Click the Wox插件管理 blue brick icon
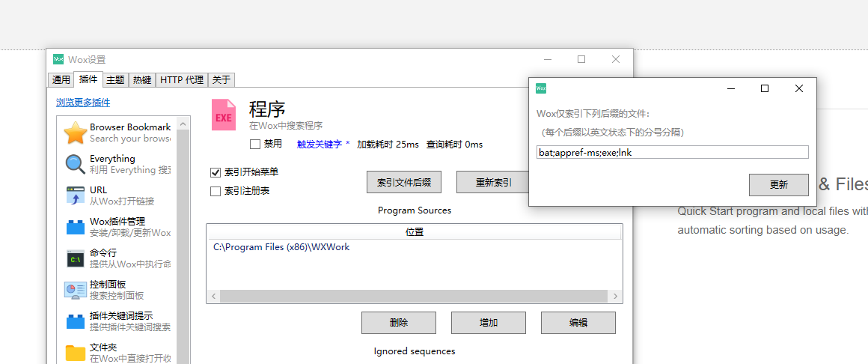 pos(75,227)
